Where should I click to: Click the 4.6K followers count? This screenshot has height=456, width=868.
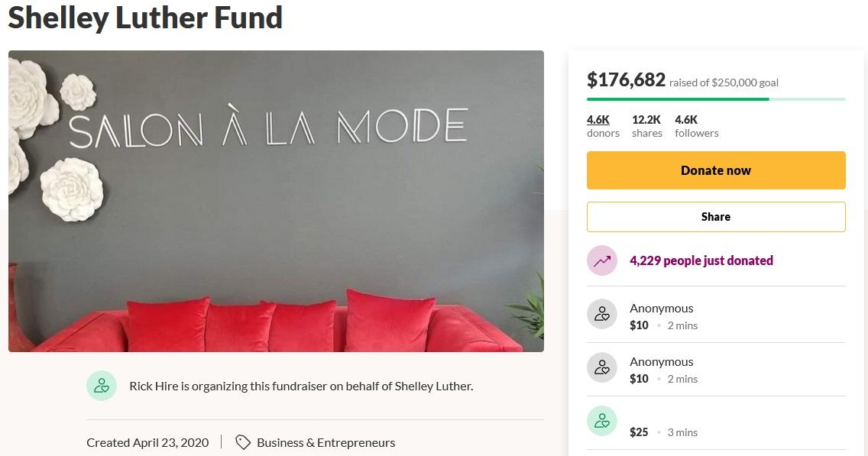[x=696, y=125]
